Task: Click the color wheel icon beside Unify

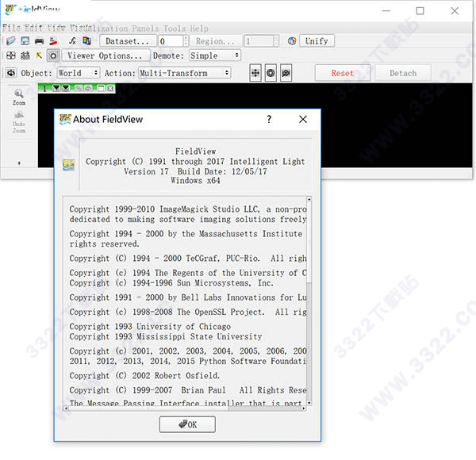Action: click(x=292, y=40)
